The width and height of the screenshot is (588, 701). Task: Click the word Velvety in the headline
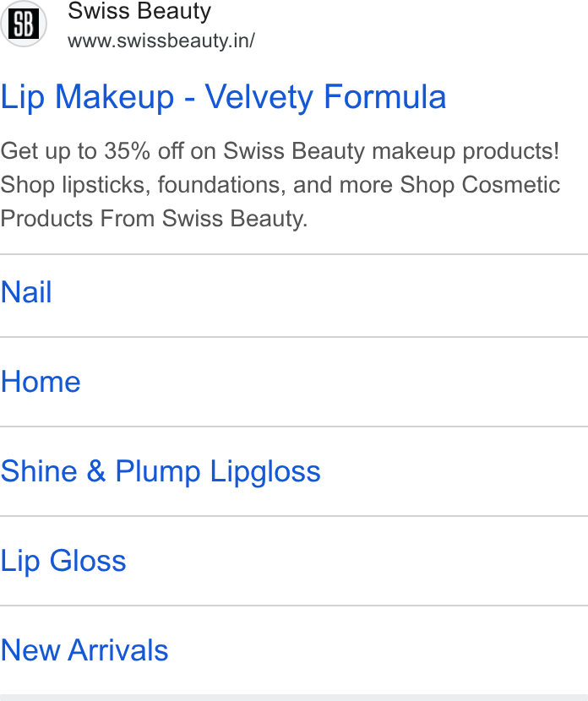point(259,97)
